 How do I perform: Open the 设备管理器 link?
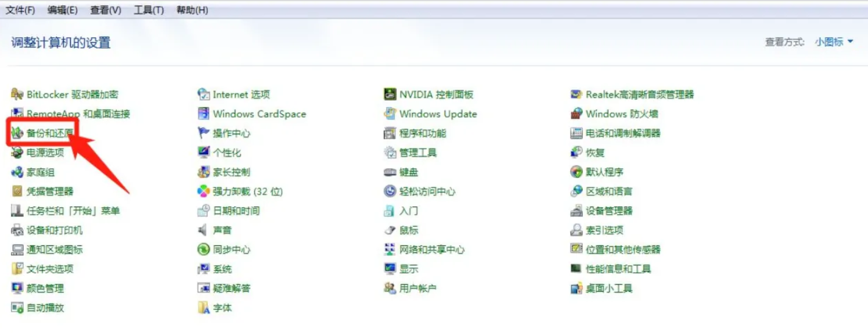tap(609, 211)
